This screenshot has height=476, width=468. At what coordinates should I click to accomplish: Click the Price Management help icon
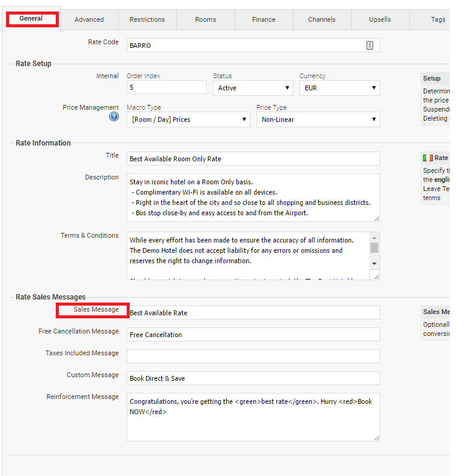pos(114,116)
